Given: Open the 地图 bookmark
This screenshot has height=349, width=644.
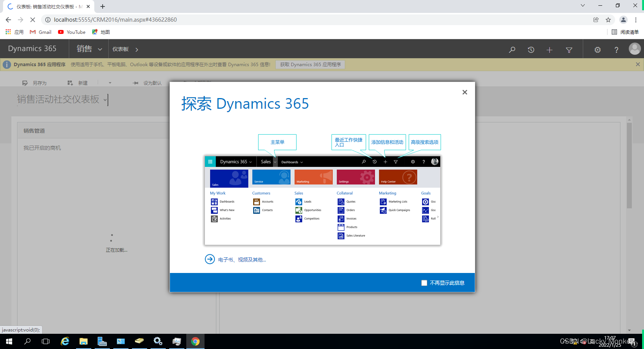Looking at the screenshot, I should tap(101, 32).
